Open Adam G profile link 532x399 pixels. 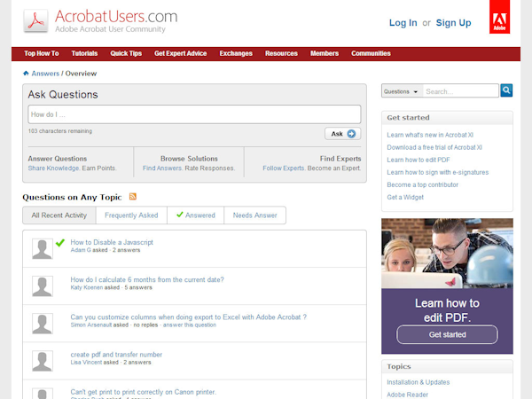click(81, 250)
